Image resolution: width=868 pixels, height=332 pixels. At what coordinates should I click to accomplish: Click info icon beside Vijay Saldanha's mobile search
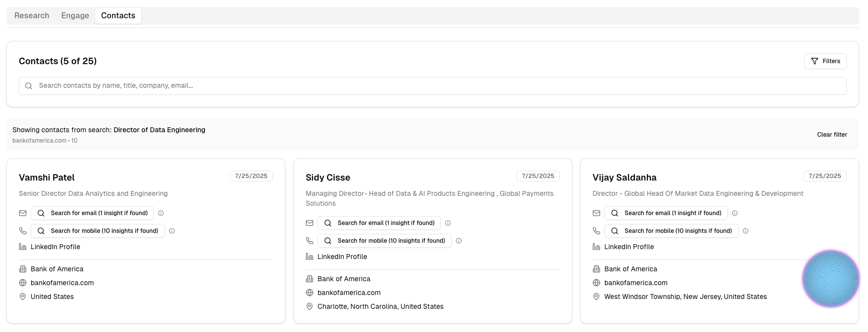pos(746,231)
